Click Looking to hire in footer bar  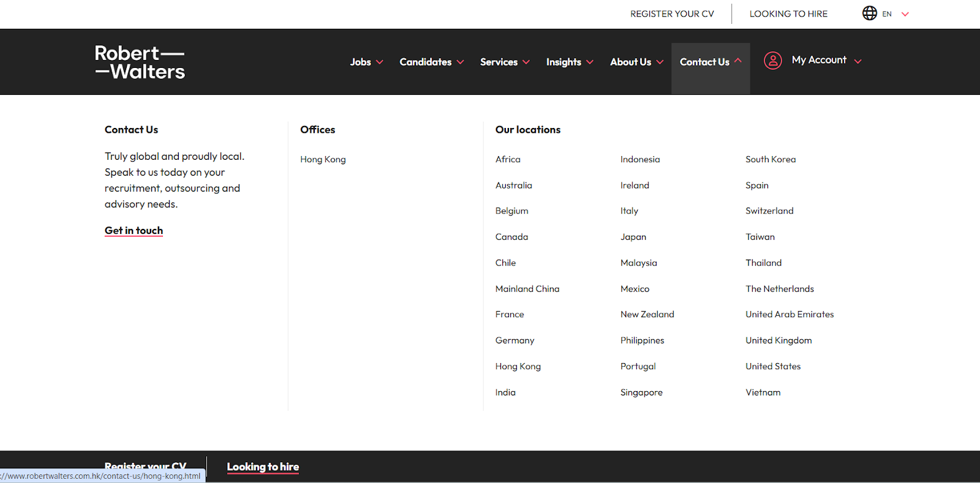coord(263,466)
